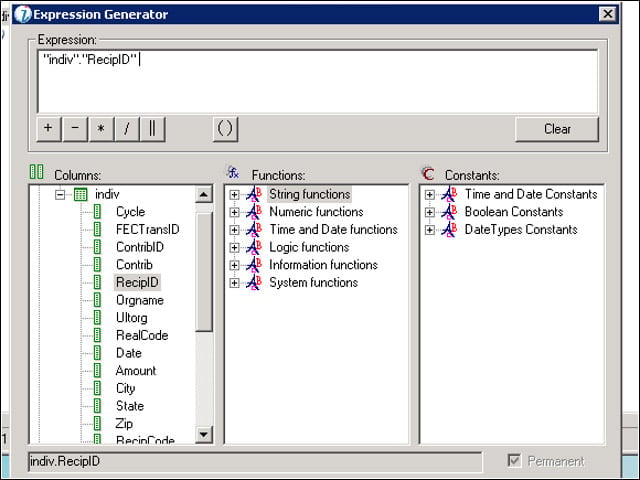Click the FECTransID column name

pyautogui.click(x=148, y=229)
